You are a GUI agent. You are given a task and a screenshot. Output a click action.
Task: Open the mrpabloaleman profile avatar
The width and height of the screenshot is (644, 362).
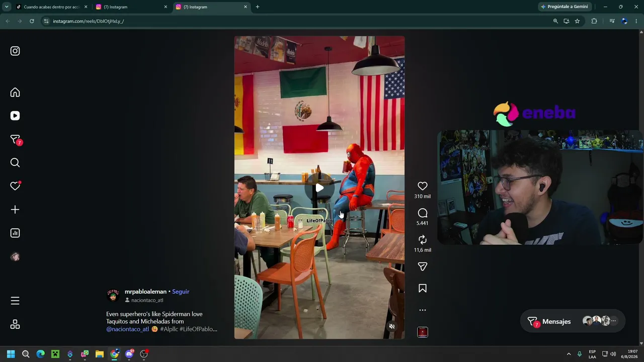coord(113,295)
